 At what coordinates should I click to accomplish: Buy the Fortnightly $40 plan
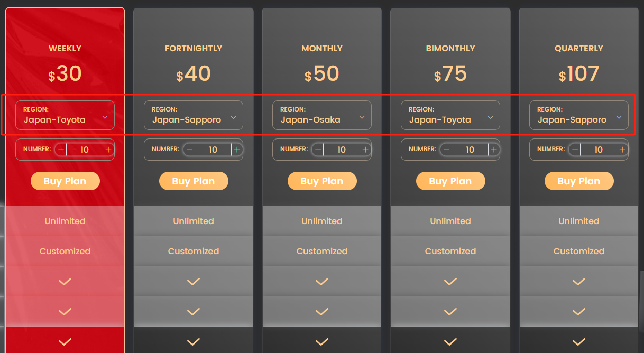194,181
